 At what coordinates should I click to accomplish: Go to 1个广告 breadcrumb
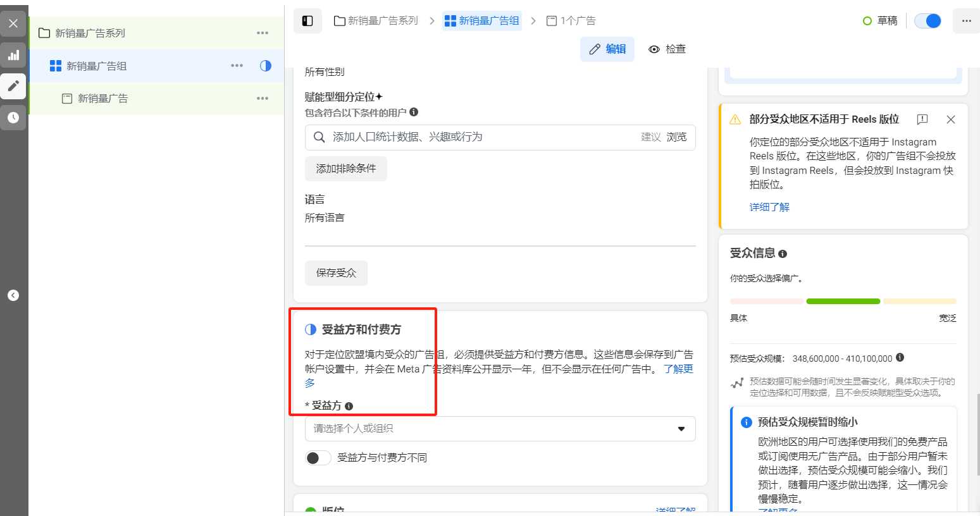click(x=571, y=21)
